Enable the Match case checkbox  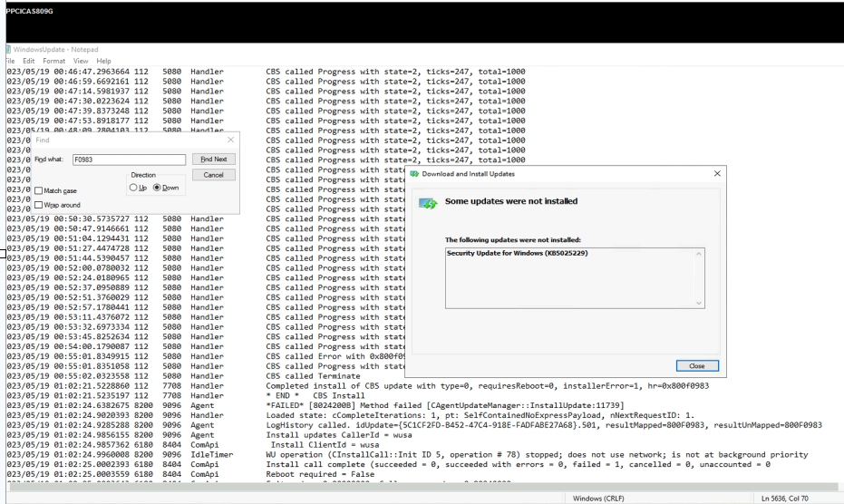pyautogui.click(x=39, y=190)
